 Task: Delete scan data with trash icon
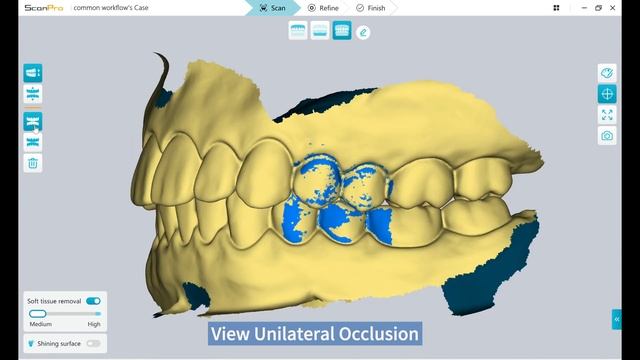(x=33, y=163)
